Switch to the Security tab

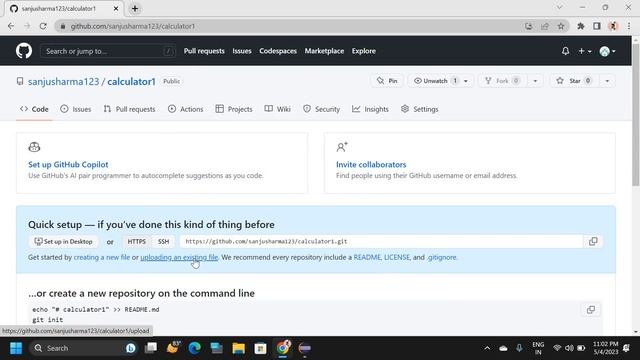point(322,109)
